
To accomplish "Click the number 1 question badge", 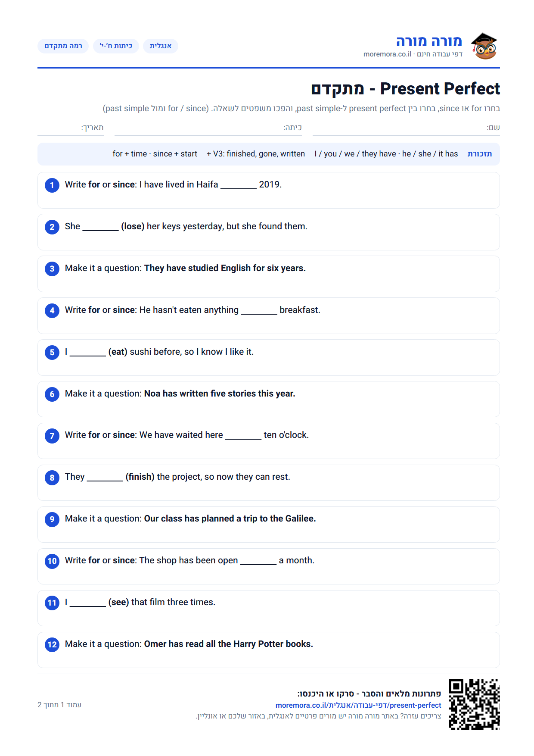I will pos(52,185).
